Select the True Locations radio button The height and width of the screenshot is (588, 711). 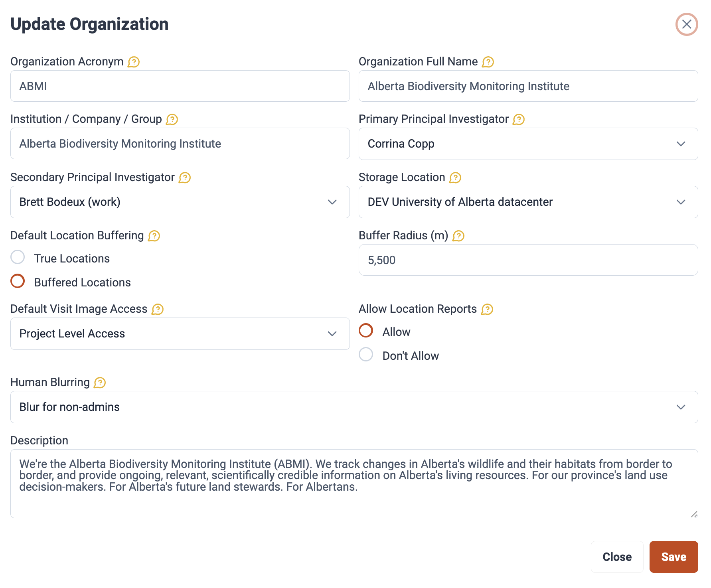(18, 257)
